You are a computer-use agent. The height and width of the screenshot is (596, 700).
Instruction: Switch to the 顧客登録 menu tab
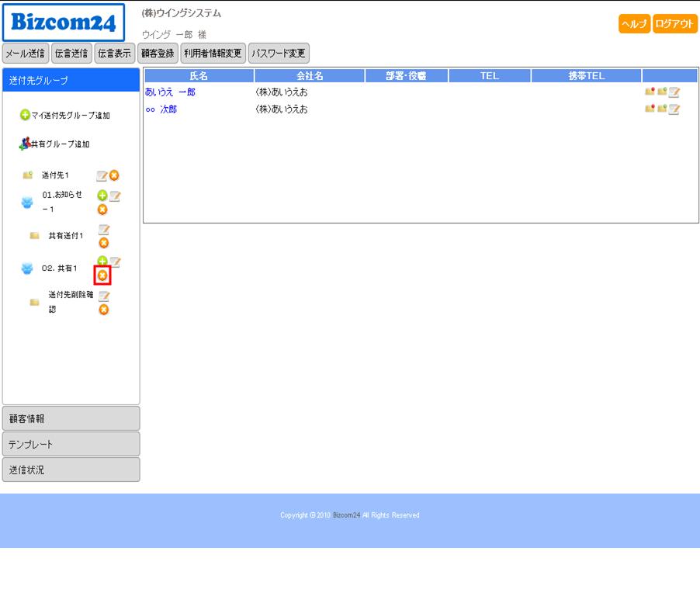pos(158,54)
